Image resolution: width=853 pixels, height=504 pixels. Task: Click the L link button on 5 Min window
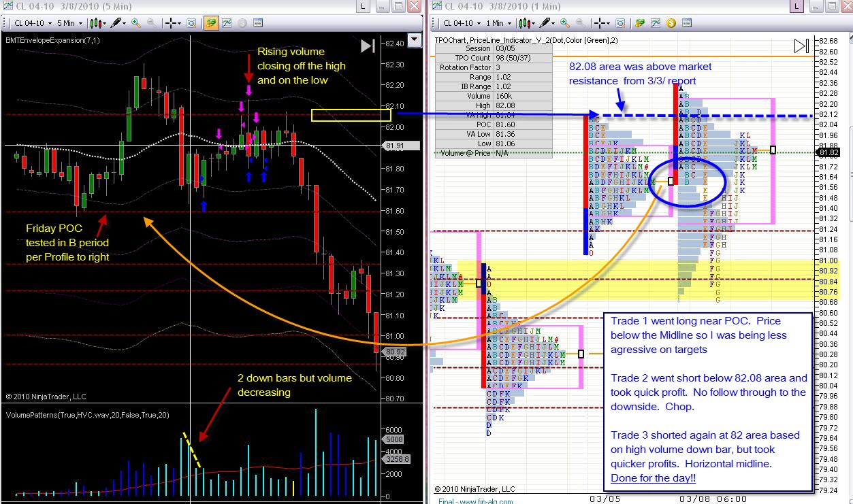pos(363,7)
